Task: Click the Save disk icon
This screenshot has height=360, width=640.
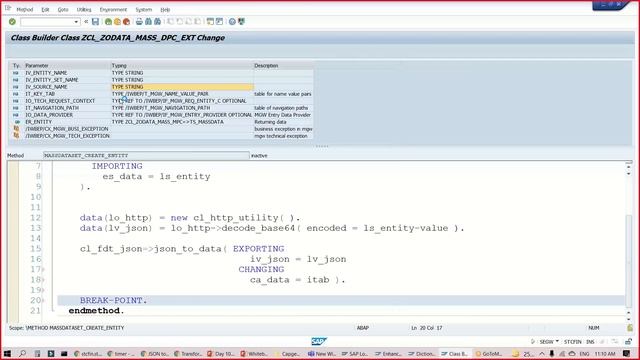Action: pyautogui.click(x=95, y=22)
